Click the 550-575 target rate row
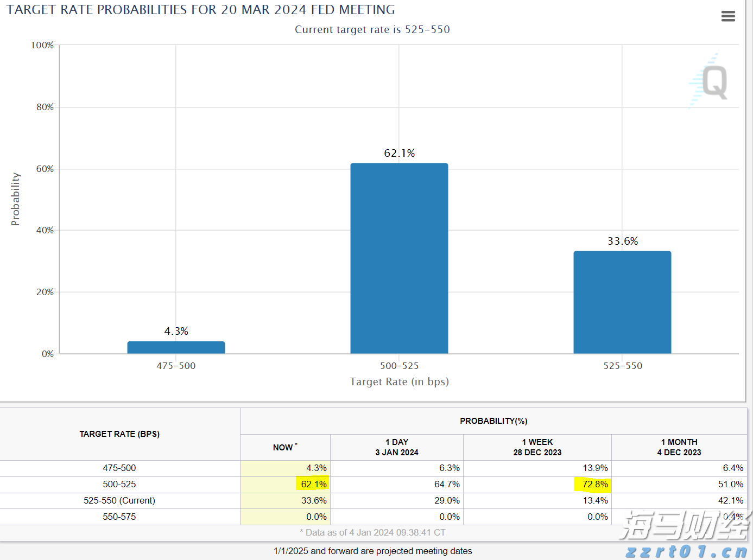This screenshot has height=560, width=753. 119,517
